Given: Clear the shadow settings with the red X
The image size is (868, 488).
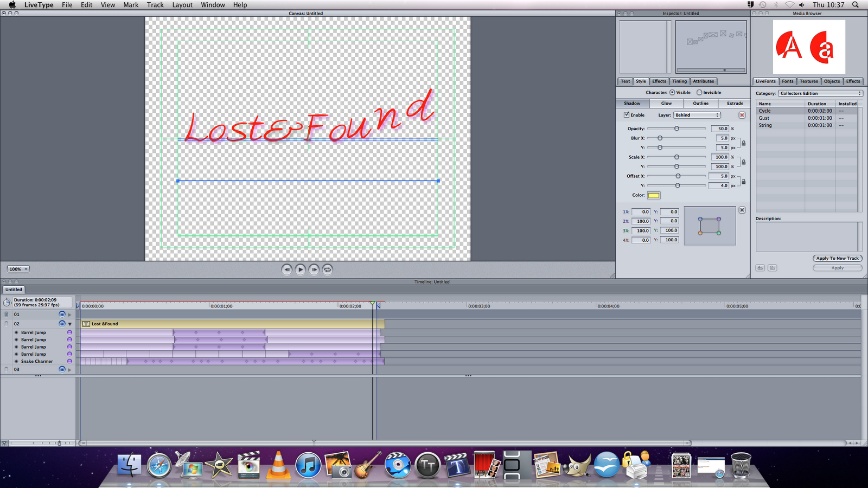Looking at the screenshot, I should [742, 115].
